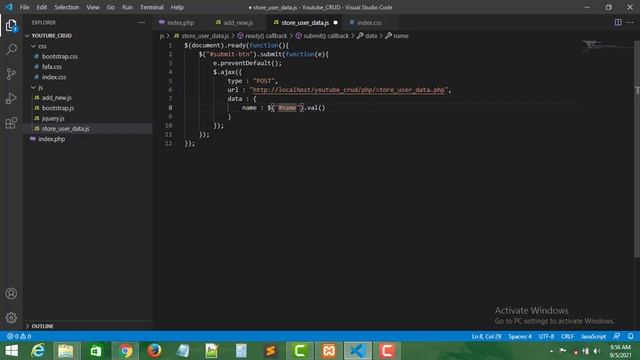This screenshot has width=640, height=360.
Task: Open the Edit menu
Action: pos(42,7)
